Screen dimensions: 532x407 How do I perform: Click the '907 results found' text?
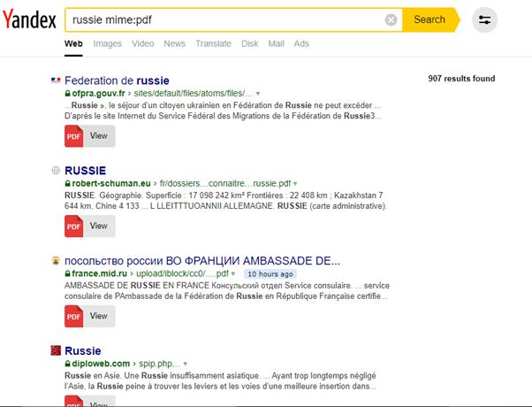pyautogui.click(x=461, y=79)
